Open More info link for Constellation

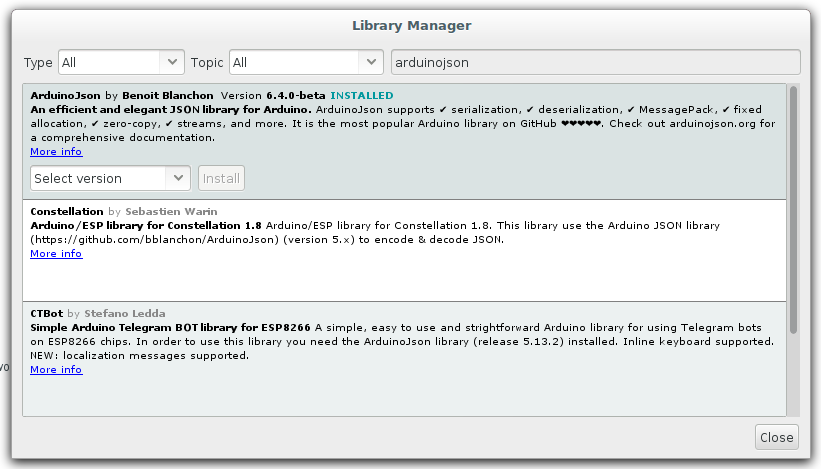pyautogui.click(x=56, y=254)
